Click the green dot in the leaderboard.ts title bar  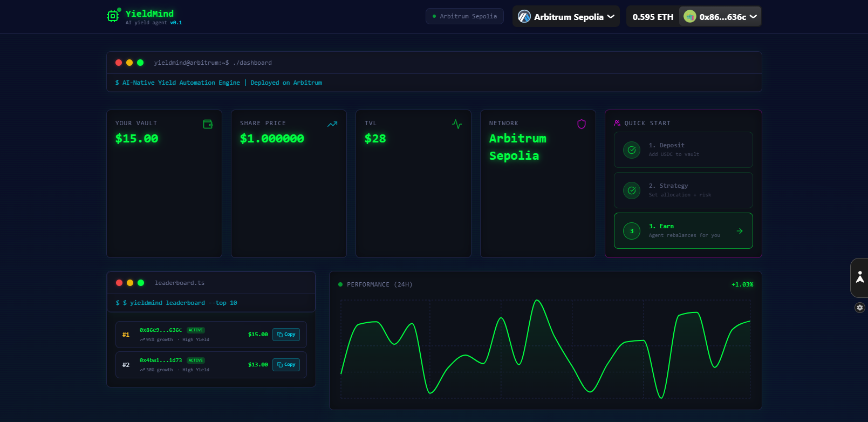coord(141,283)
